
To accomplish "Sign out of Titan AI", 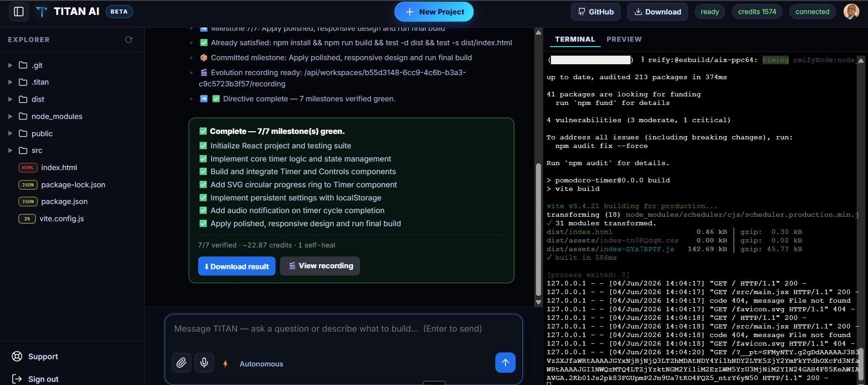I will coord(43,379).
